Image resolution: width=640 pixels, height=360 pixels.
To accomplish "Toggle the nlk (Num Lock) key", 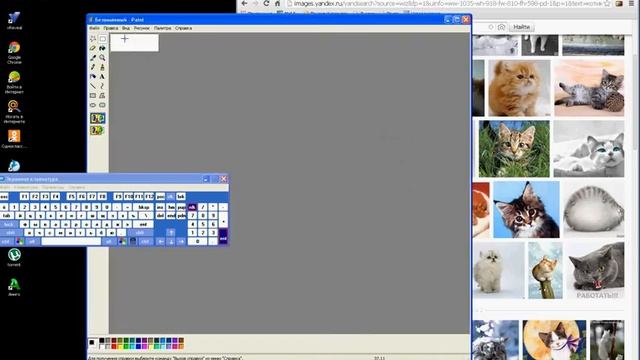I will pos(192,207).
